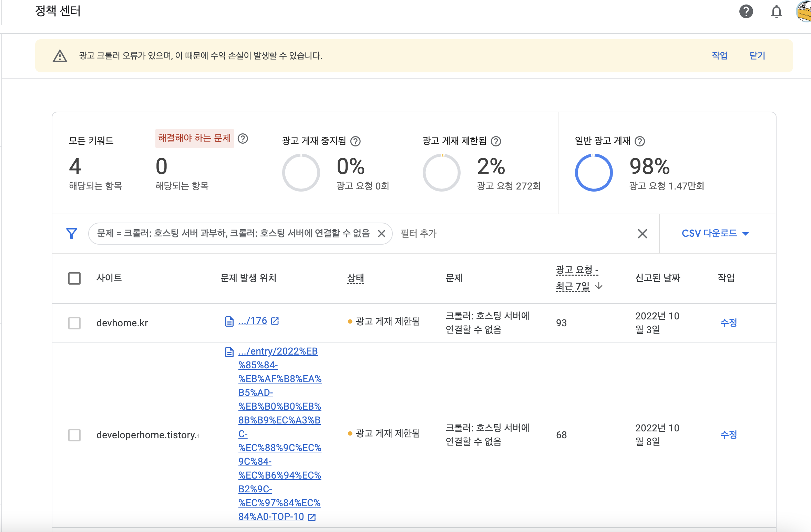Image resolution: width=811 pixels, height=532 pixels.
Task: Open /176 via its external link icon
Action: click(275, 321)
